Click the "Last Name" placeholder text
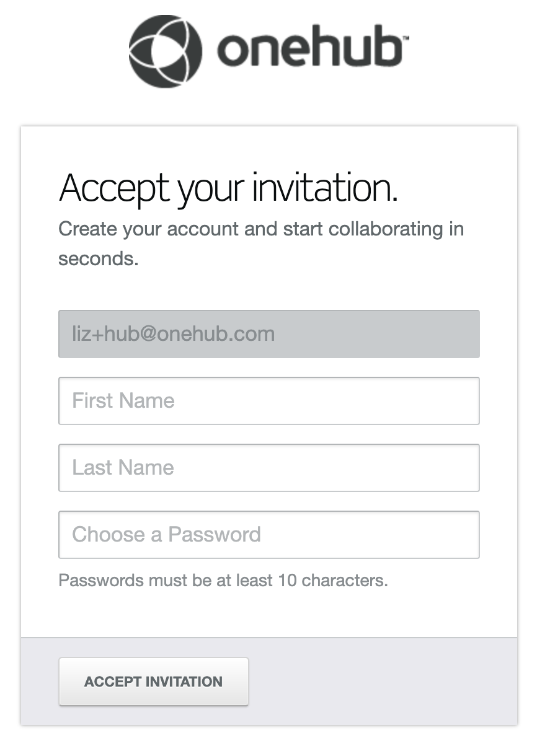The height and width of the screenshot is (756, 537). pyautogui.click(x=123, y=468)
